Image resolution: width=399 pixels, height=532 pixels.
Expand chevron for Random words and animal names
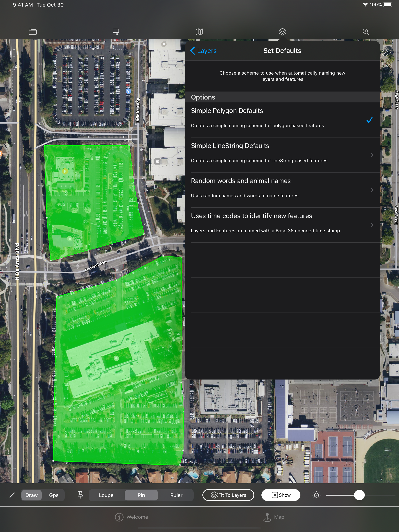click(372, 190)
